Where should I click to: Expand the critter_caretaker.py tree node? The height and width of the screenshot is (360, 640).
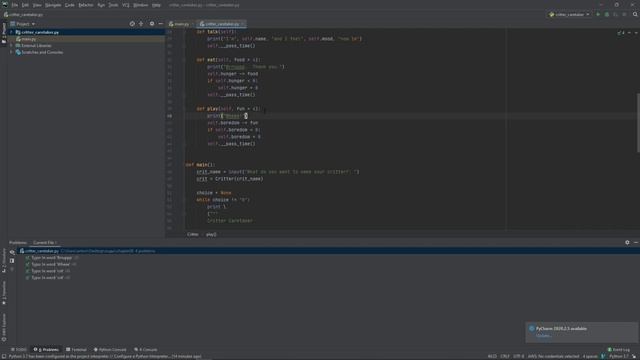[x=11, y=32]
